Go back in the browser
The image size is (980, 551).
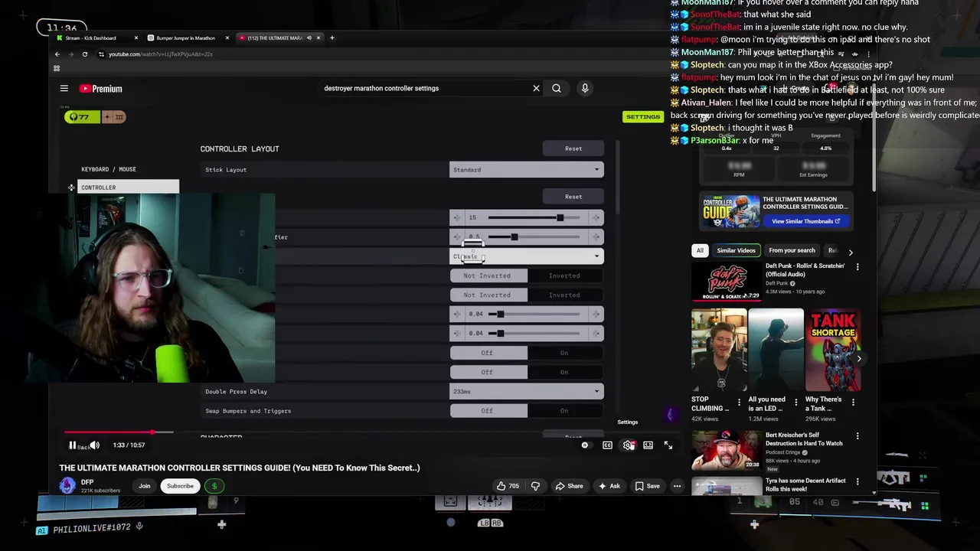click(57, 54)
